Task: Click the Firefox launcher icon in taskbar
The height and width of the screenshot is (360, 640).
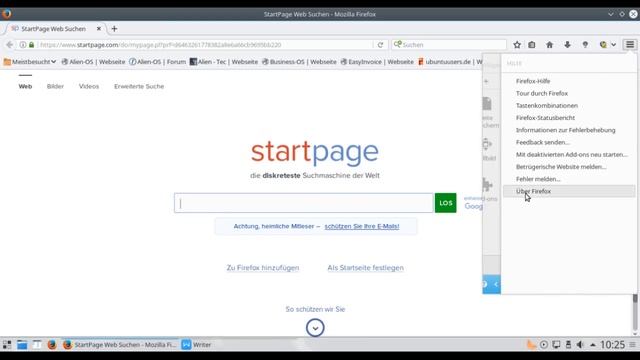Action: 52,345
